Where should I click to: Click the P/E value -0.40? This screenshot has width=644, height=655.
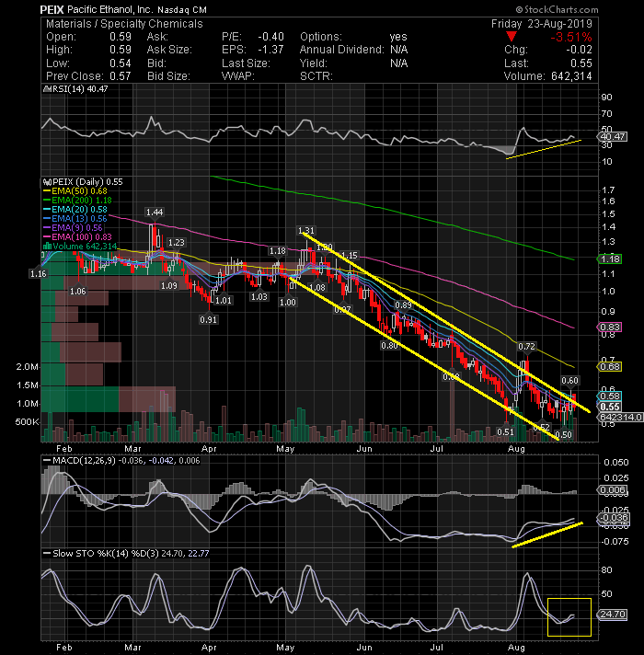click(270, 37)
